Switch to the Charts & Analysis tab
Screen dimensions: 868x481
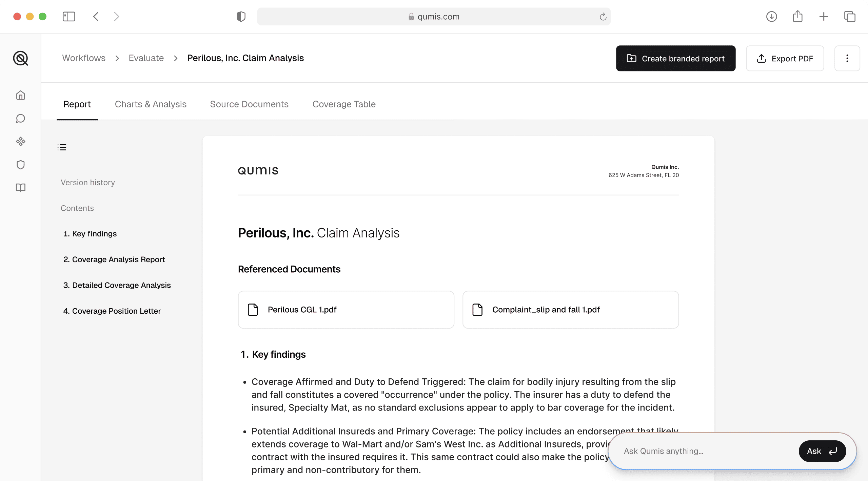[151, 104]
